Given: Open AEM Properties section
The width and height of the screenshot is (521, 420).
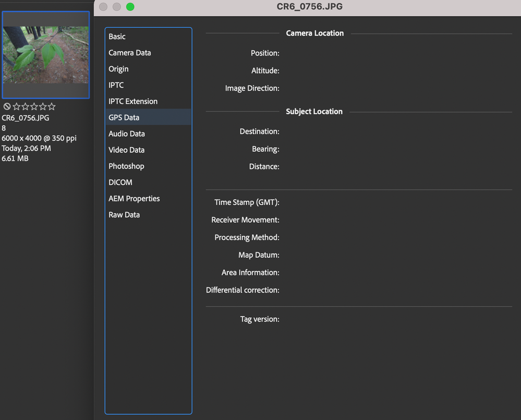Looking at the screenshot, I should pyautogui.click(x=134, y=198).
